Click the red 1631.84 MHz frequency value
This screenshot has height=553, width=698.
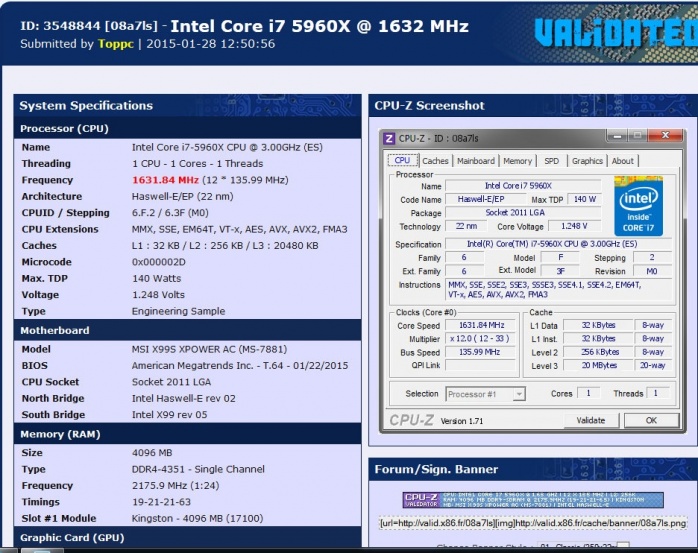(x=165, y=180)
